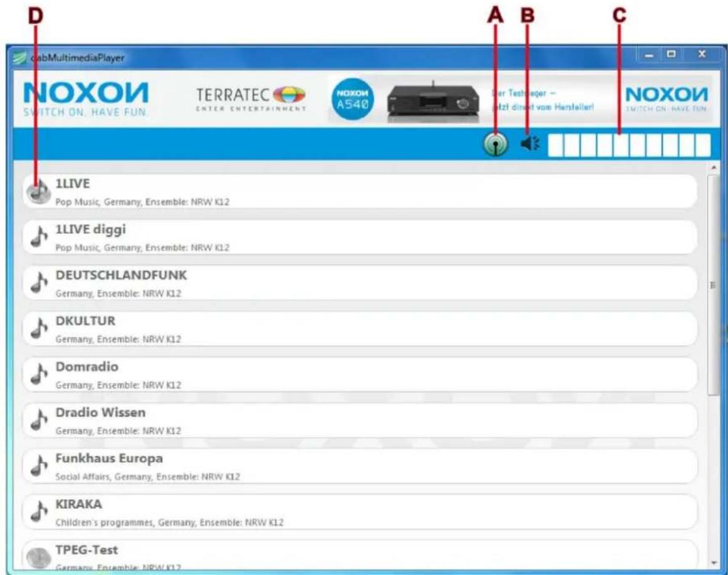Set volume on the white bar slider

click(x=629, y=145)
